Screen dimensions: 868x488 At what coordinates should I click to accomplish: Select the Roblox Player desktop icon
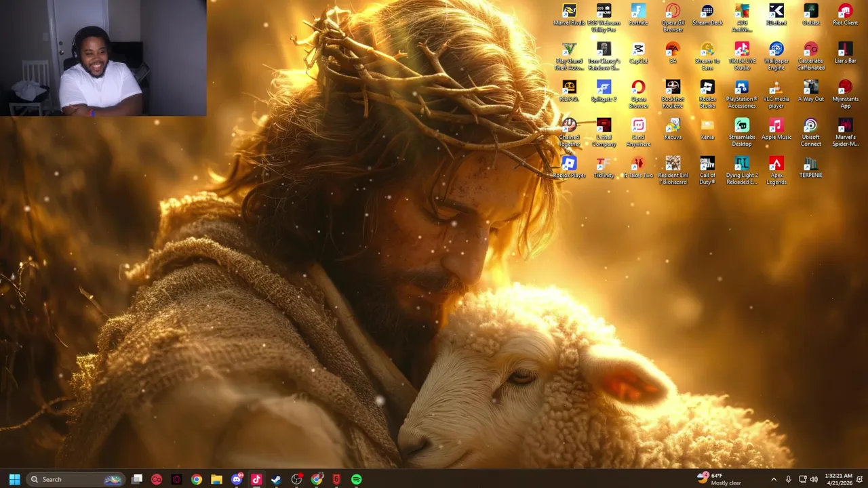569,167
